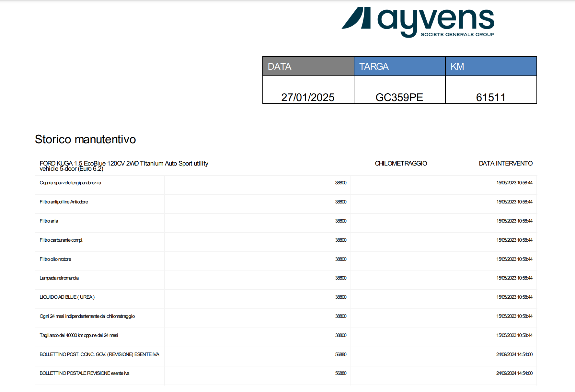575x392 pixels.
Task: Click 38800 in Lampada retromarcia row
Action: (341, 278)
